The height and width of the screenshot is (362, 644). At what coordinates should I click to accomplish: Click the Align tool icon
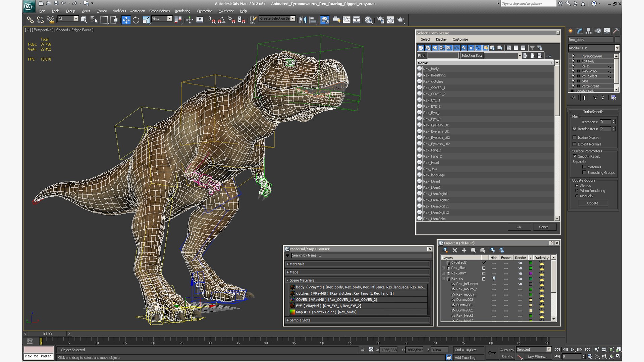(313, 20)
